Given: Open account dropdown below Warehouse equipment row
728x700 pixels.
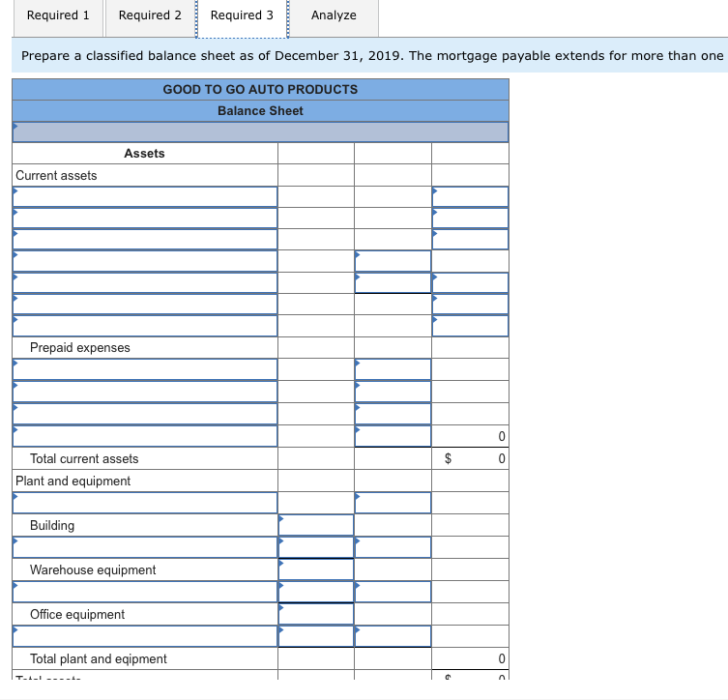Looking at the screenshot, I should pos(145,592).
